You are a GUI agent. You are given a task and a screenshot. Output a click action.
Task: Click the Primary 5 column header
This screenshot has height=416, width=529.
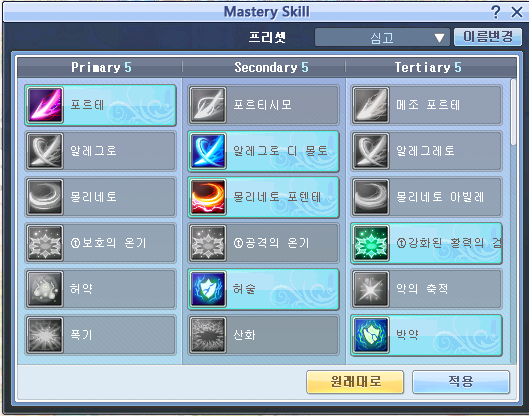[x=101, y=67]
